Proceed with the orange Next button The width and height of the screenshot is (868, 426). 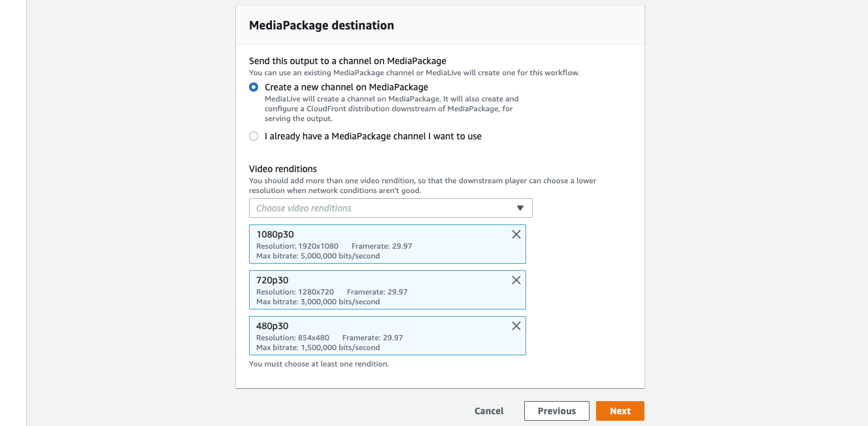(620, 411)
